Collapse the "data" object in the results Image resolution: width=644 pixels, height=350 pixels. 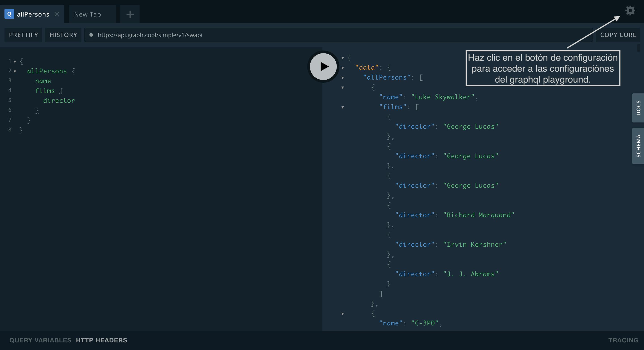(343, 68)
